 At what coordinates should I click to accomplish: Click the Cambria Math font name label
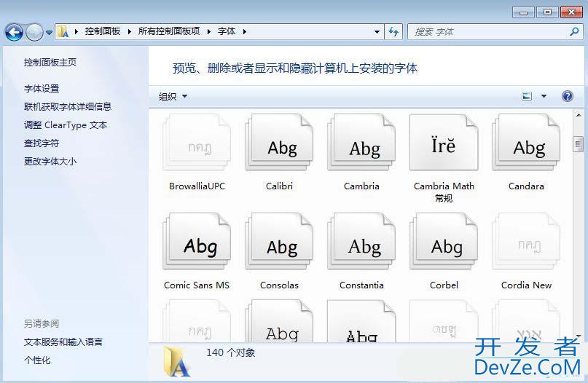point(444,192)
